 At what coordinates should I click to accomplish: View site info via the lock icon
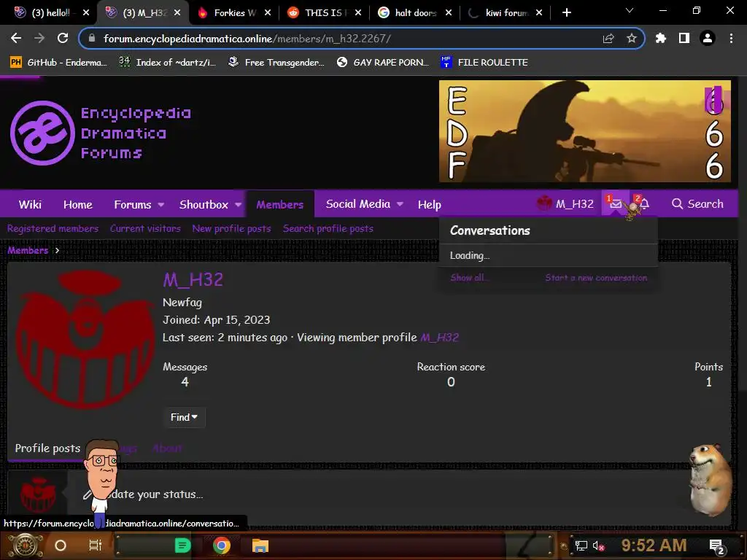tap(92, 38)
